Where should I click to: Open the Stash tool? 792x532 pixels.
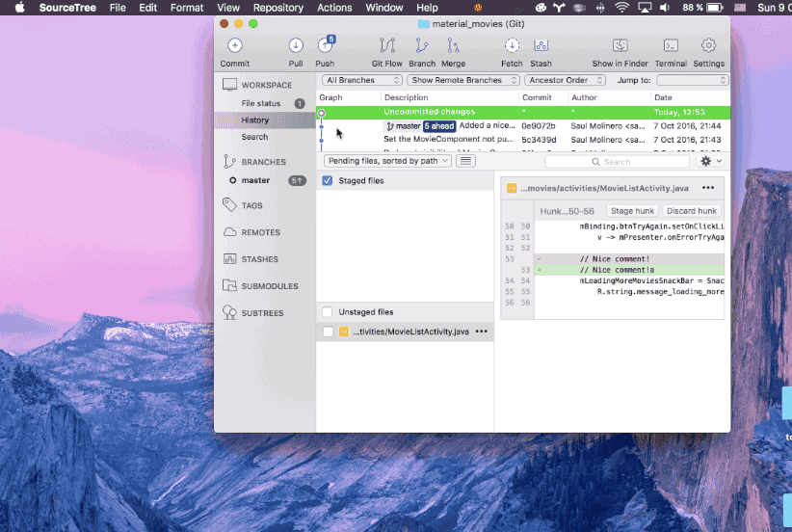click(x=541, y=46)
